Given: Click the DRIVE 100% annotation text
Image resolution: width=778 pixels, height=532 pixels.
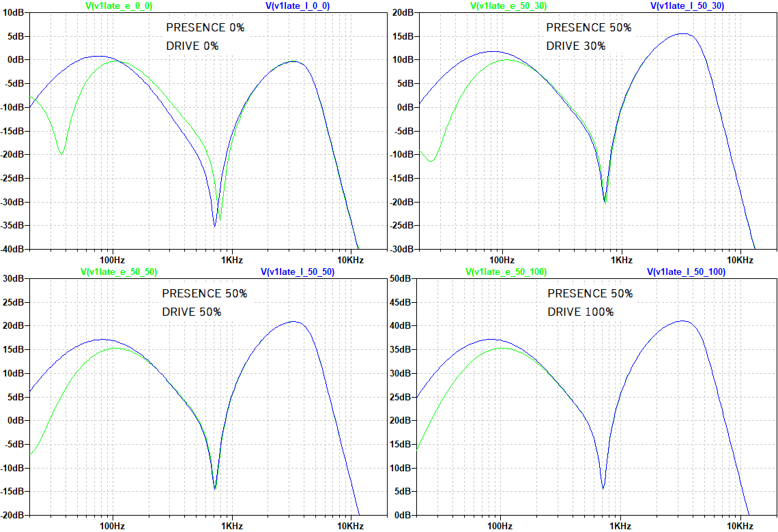Looking at the screenshot, I should pos(581,312).
